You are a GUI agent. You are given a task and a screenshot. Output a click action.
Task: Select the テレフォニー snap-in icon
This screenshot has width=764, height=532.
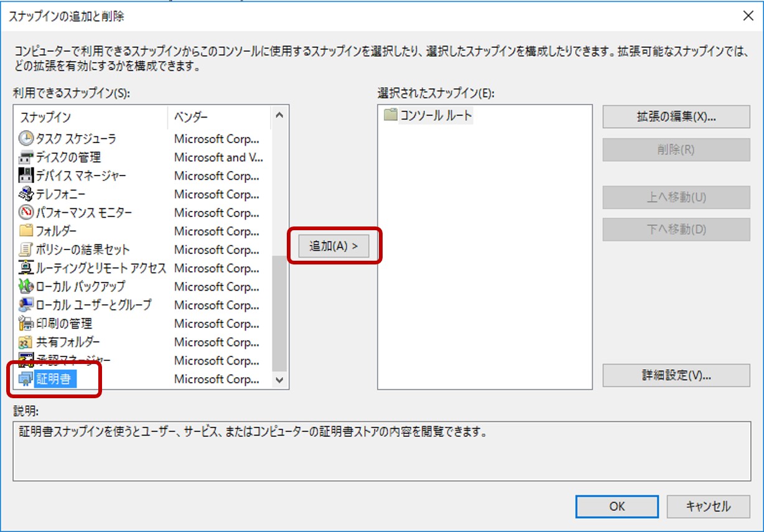(26, 194)
